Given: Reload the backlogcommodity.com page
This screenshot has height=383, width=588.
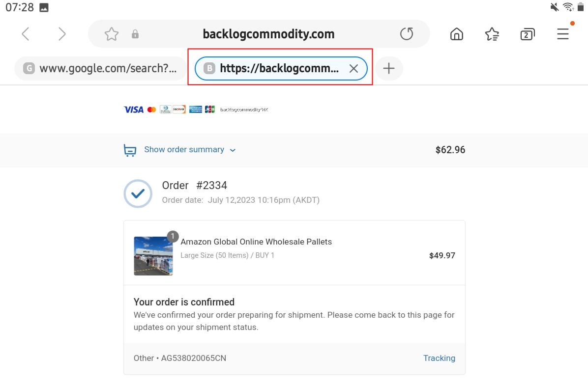Looking at the screenshot, I should pos(407,34).
